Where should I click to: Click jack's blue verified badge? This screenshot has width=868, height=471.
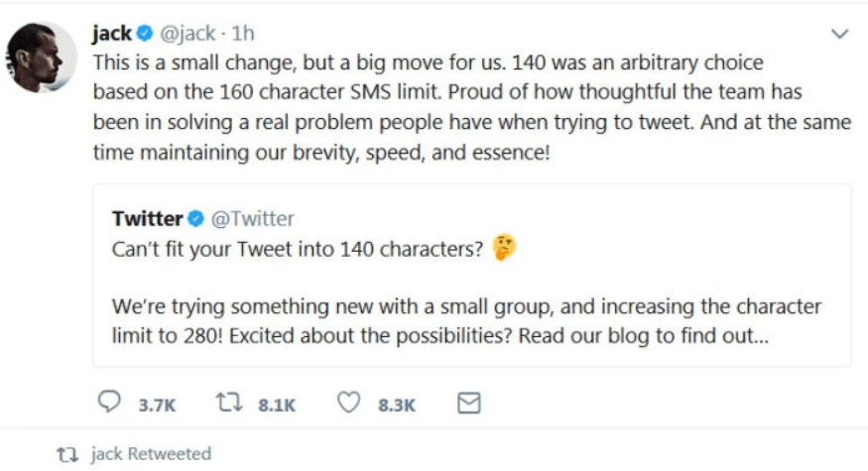[x=145, y=34]
